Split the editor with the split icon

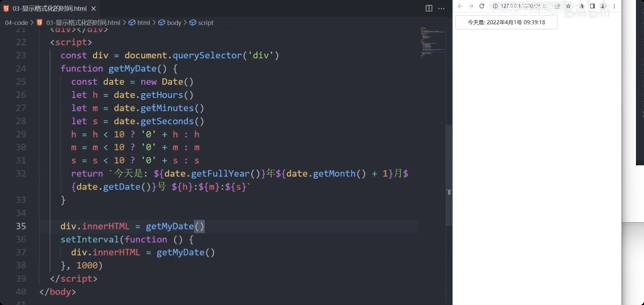pyautogui.click(x=429, y=8)
